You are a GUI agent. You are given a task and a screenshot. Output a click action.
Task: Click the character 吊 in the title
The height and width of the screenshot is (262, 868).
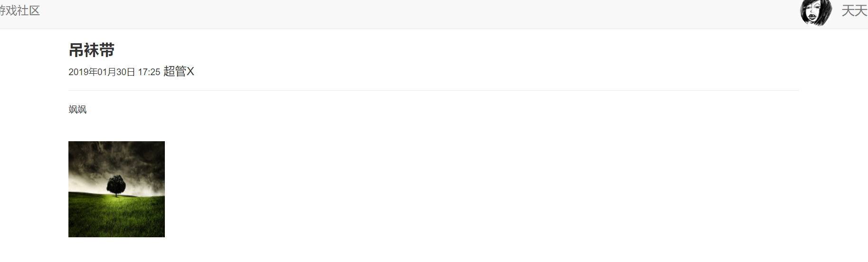coord(76,50)
